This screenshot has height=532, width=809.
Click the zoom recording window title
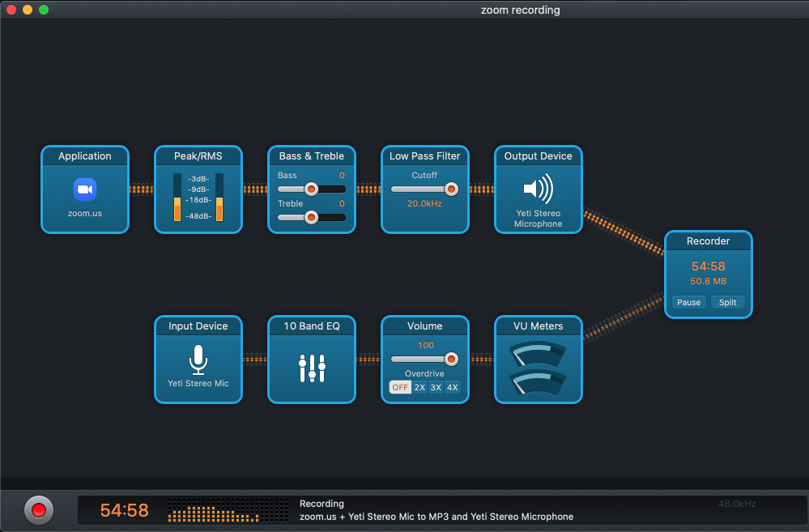coord(520,10)
